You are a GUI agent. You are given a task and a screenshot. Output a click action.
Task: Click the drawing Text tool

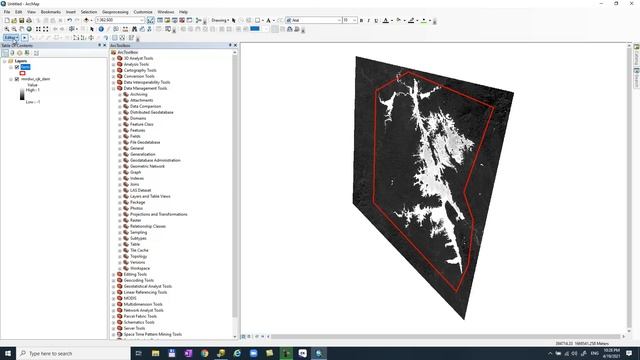269,20
